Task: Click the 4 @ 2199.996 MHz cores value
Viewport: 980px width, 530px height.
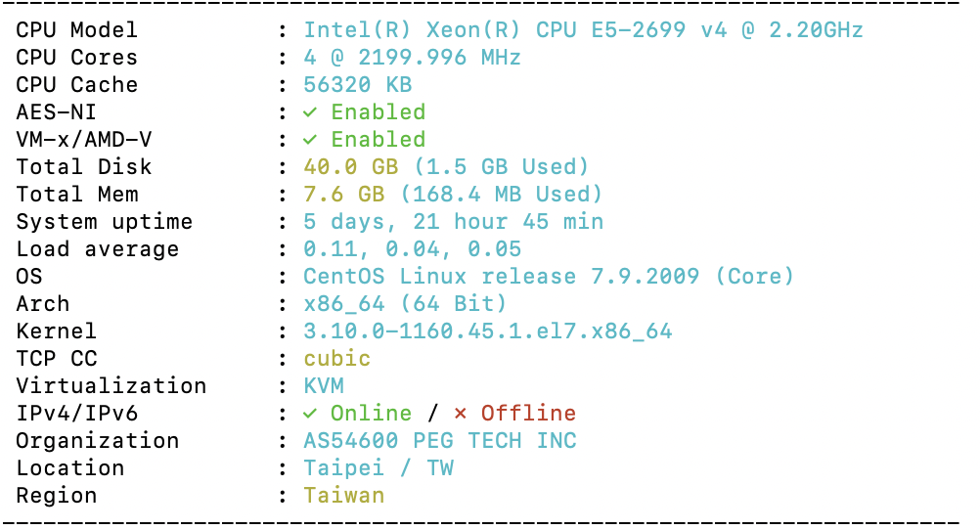Action: tap(413, 58)
